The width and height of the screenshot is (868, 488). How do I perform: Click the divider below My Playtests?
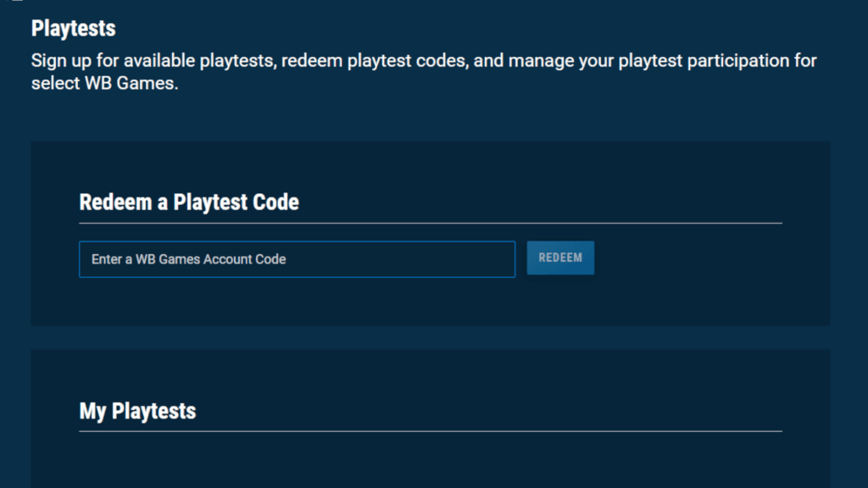coord(430,431)
